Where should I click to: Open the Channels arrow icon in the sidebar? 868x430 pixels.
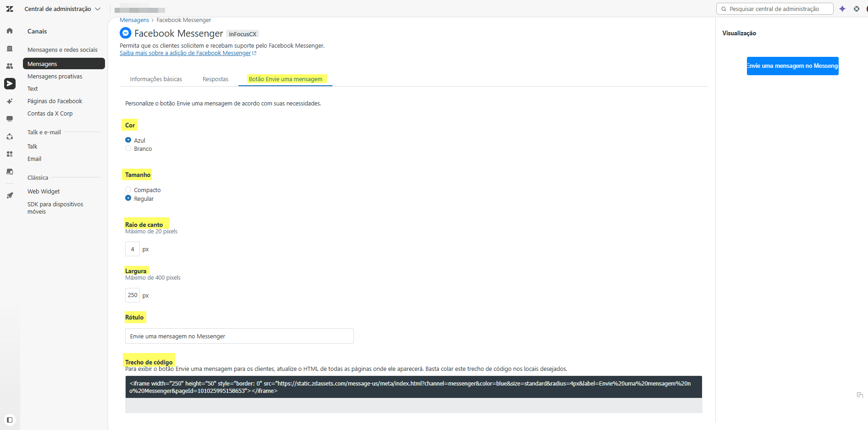point(10,83)
